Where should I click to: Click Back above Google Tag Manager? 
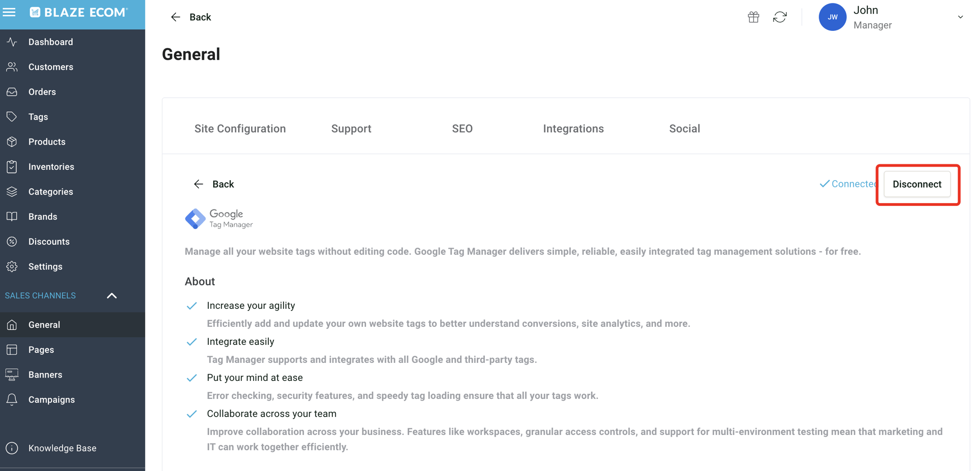click(222, 184)
